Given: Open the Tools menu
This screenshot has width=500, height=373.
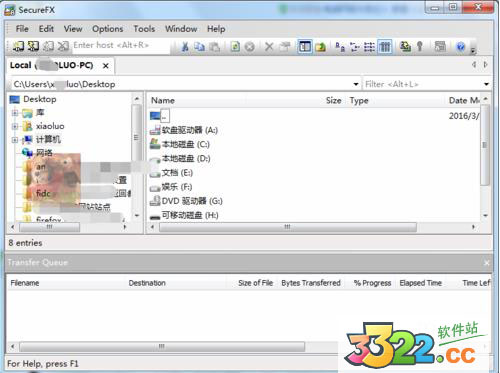Looking at the screenshot, I should [144, 29].
